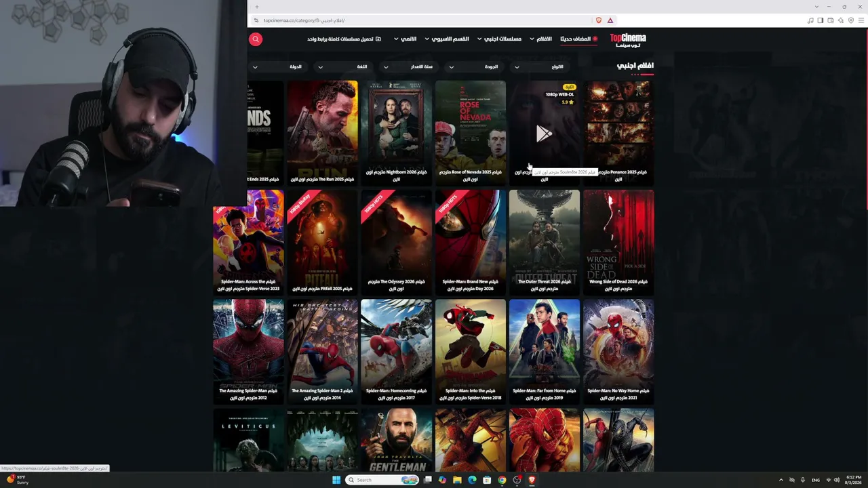
Task: Switch to Brave browser in the taskbar
Action: [x=532, y=480]
